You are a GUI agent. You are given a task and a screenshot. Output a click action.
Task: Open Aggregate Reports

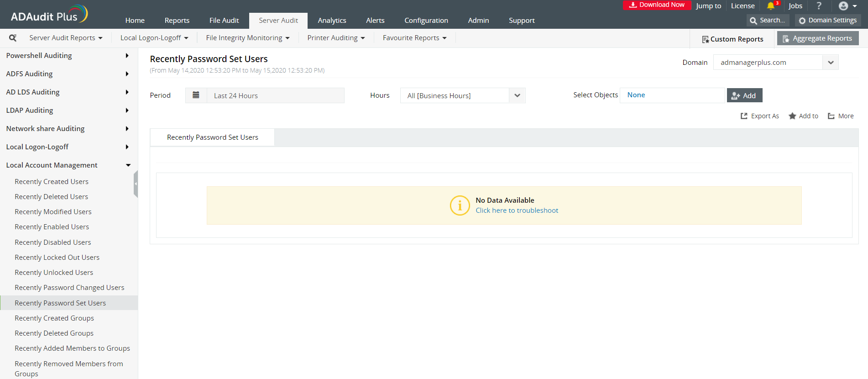(818, 38)
